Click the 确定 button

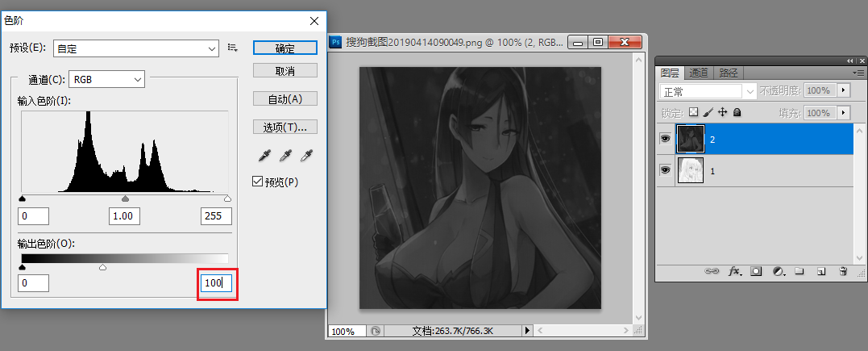285,48
